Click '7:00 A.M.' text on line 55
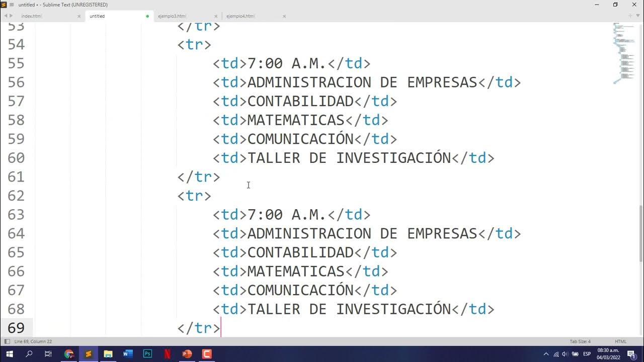644x362 pixels. (287, 63)
